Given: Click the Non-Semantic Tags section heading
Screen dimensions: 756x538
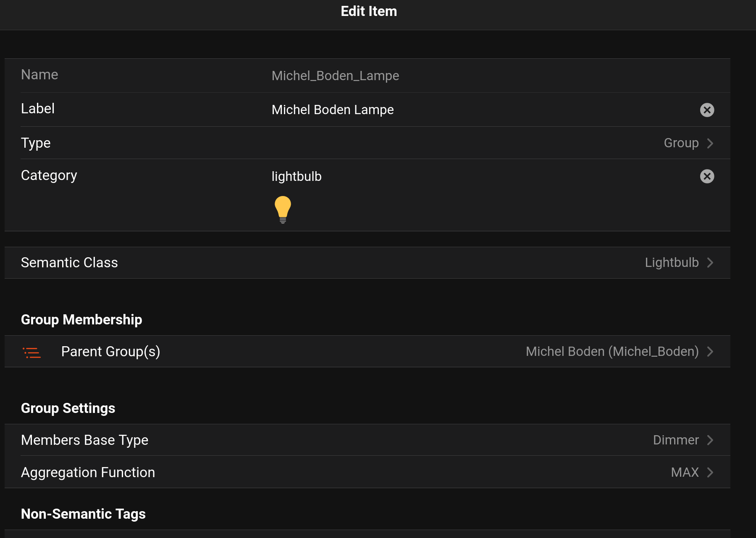Looking at the screenshot, I should [x=83, y=514].
